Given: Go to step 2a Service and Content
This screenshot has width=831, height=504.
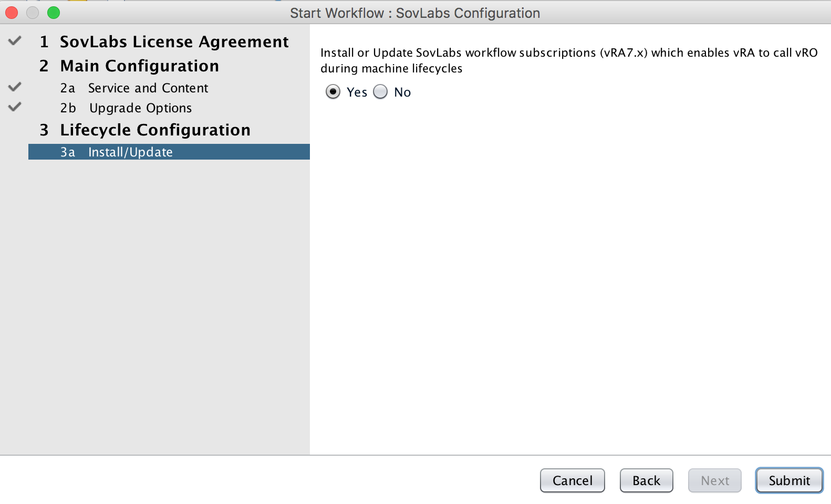Looking at the screenshot, I should coord(134,88).
